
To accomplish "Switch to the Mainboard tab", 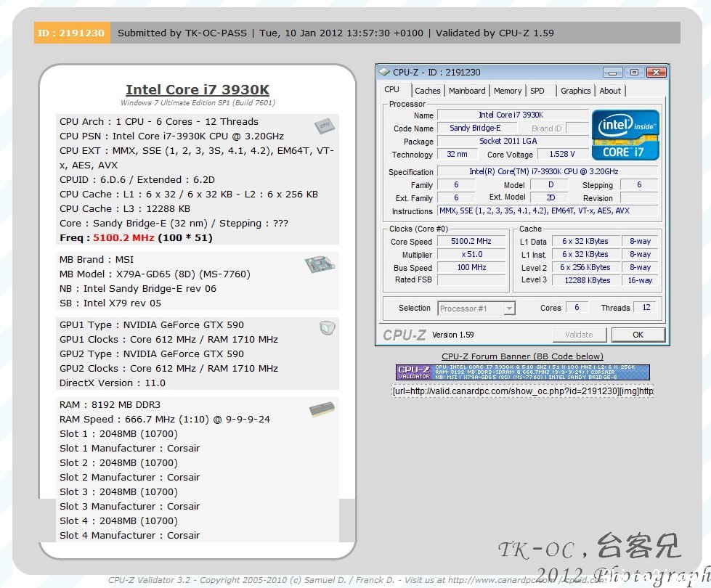I will 467,91.
